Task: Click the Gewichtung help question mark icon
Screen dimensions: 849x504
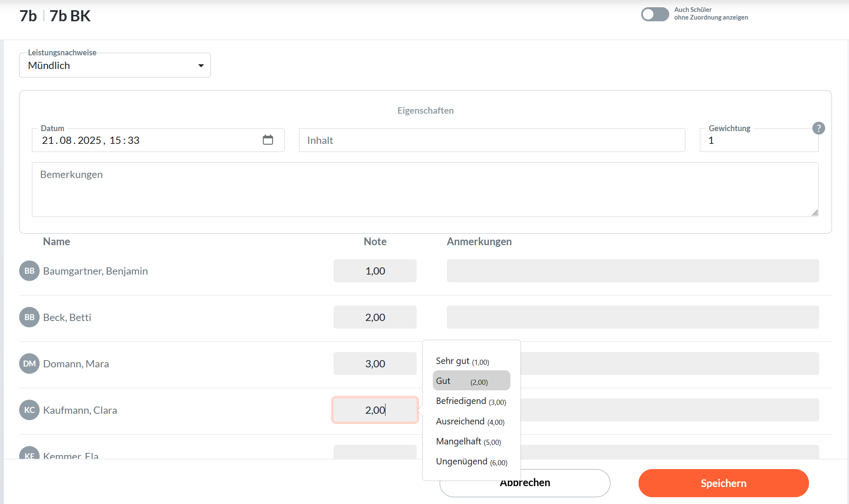Action: [818, 128]
